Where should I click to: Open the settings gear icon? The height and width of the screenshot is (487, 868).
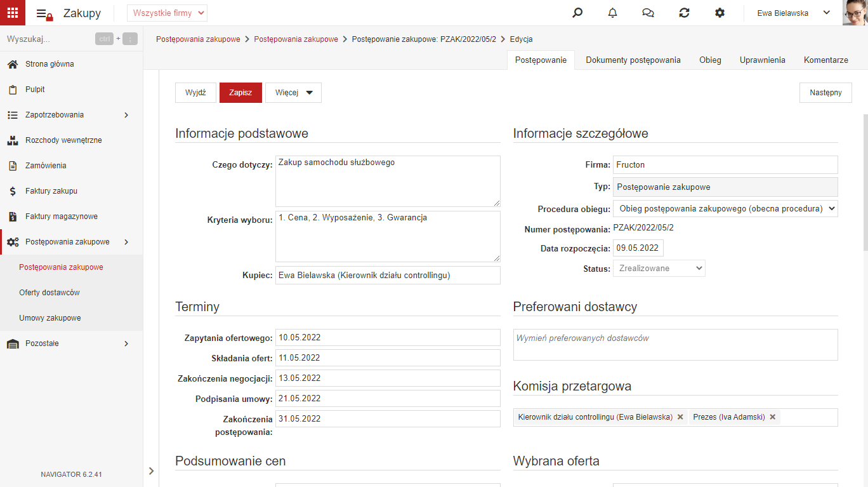coord(720,13)
